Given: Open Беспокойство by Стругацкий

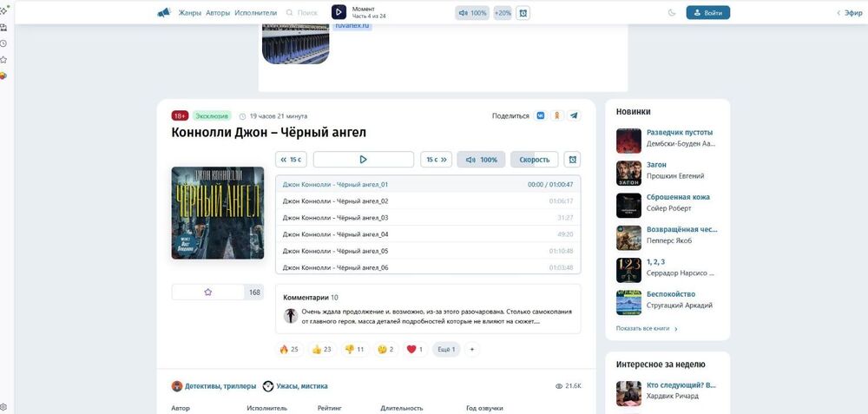Looking at the screenshot, I should point(671,294).
